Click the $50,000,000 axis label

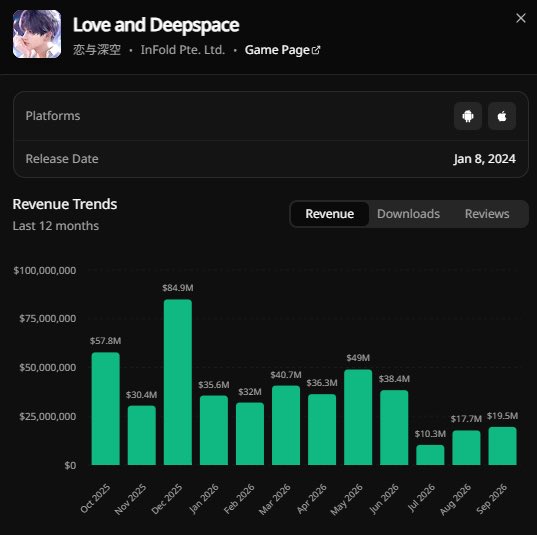click(48, 368)
